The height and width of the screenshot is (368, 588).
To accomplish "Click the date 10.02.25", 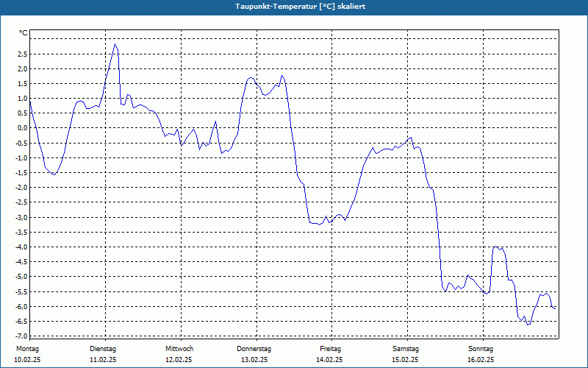I will coord(27,360).
